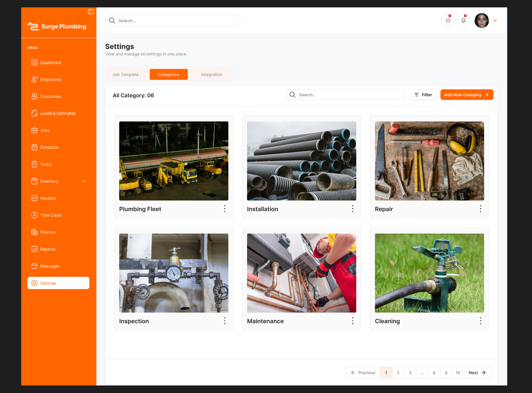Open the three-dot menu on the Repair card
This screenshot has width=532, height=393.
click(480, 209)
